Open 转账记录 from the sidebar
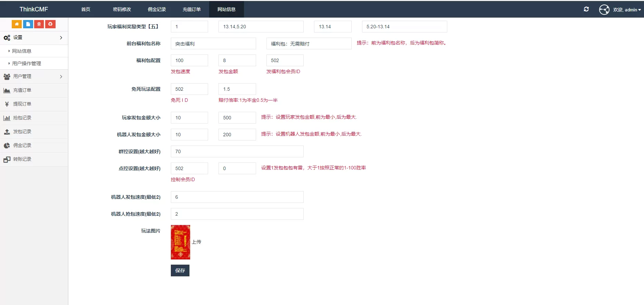Viewport: 644px width, 305px height. (x=22, y=159)
